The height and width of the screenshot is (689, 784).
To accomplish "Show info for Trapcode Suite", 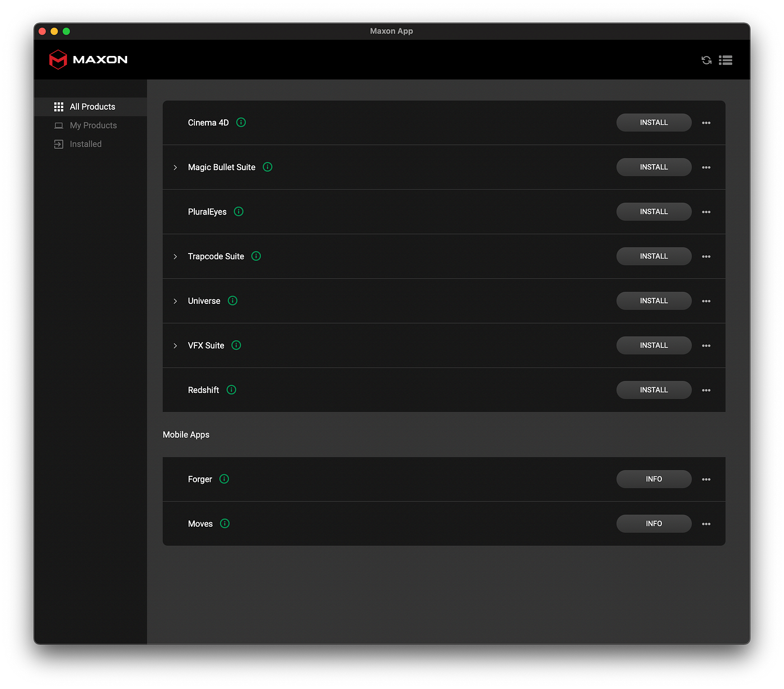I will pyautogui.click(x=256, y=256).
